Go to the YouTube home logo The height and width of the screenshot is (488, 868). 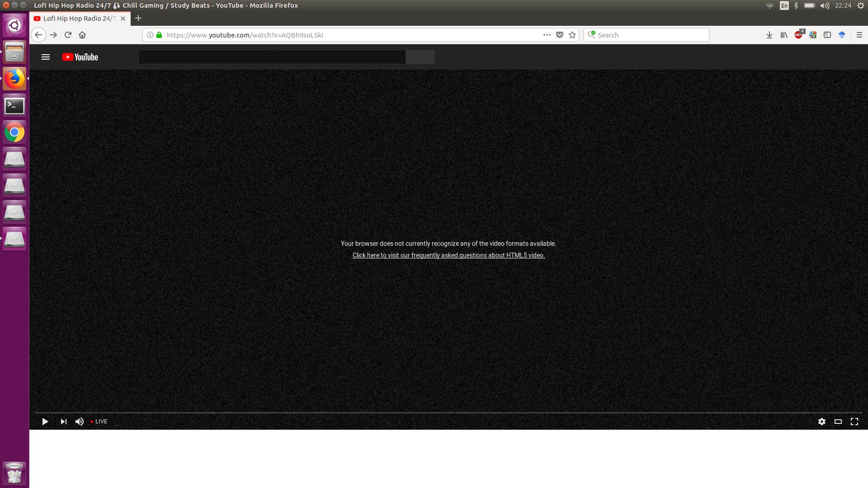80,57
